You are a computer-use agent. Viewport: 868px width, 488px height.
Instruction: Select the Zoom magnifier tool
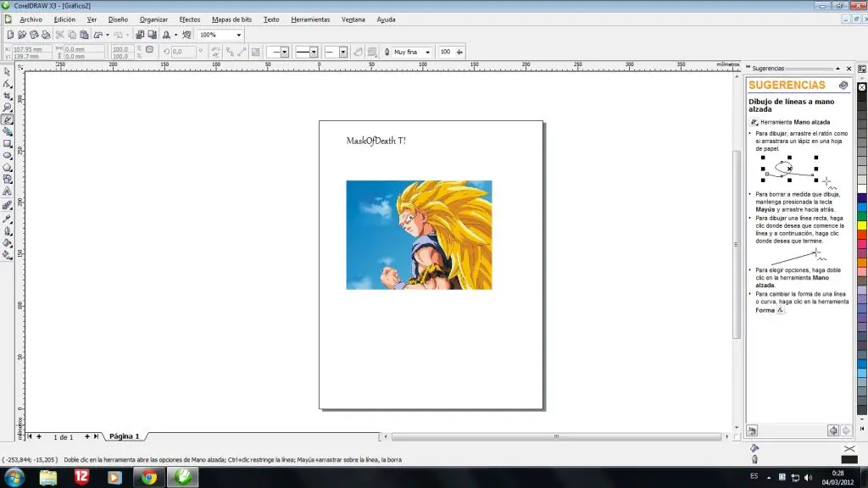pos(8,108)
